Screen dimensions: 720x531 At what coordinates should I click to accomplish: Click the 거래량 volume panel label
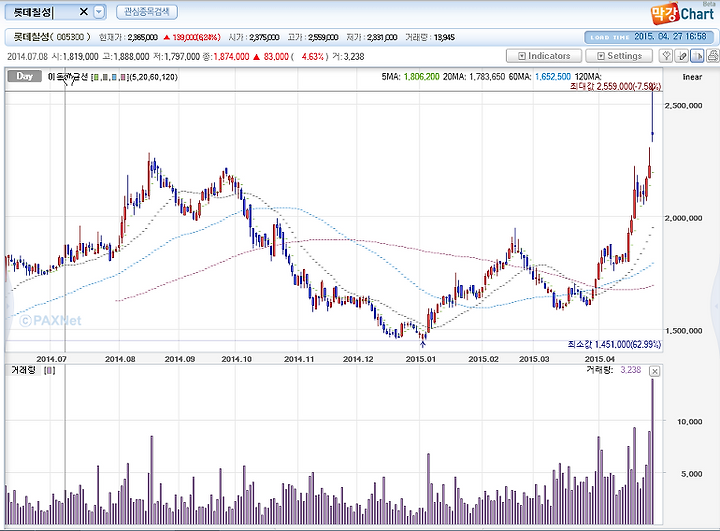(x=23, y=370)
